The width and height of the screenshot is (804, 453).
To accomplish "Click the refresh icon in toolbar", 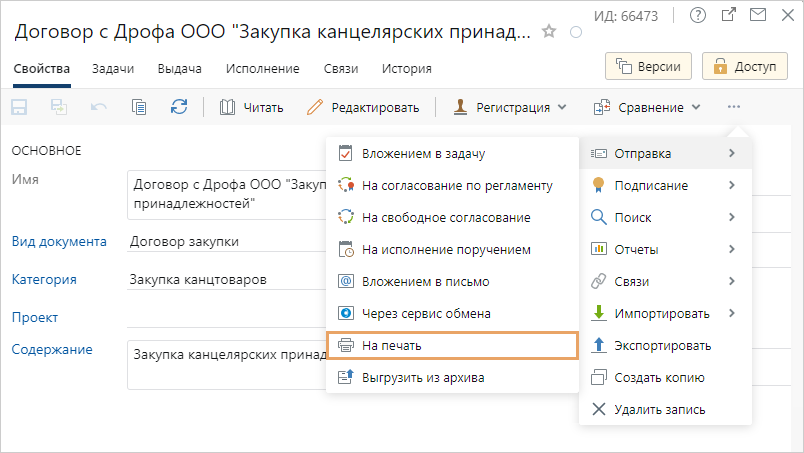I will point(179,107).
